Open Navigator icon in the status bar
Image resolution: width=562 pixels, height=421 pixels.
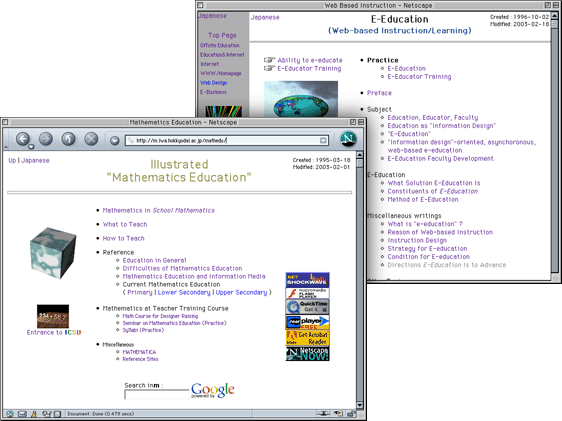coord(10,414)
